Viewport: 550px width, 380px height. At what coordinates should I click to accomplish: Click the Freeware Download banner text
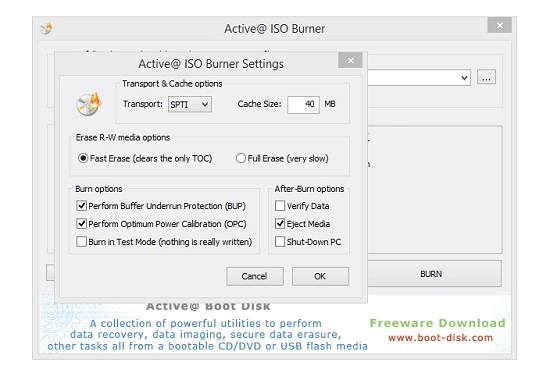tap(437, 323)
